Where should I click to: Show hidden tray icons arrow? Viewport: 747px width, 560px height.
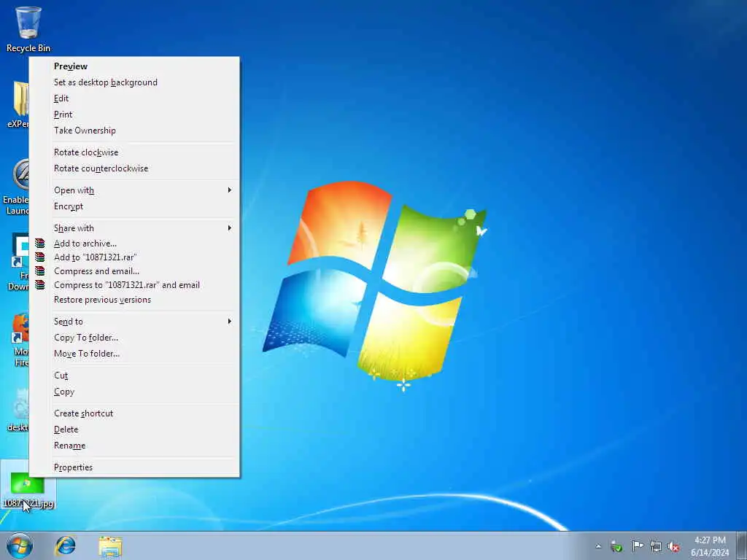598,546
